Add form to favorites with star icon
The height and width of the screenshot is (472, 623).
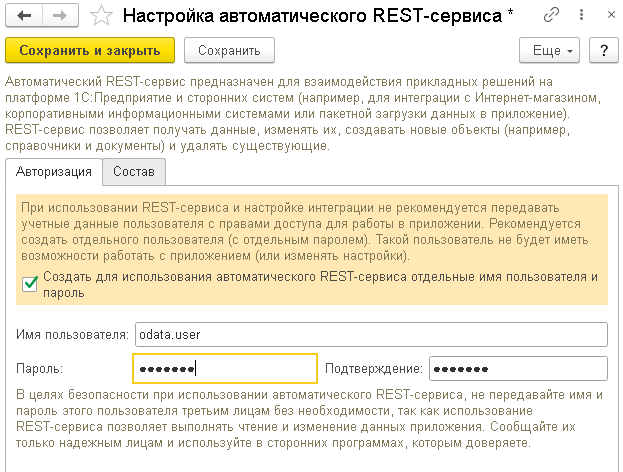(x=101, y=16)
